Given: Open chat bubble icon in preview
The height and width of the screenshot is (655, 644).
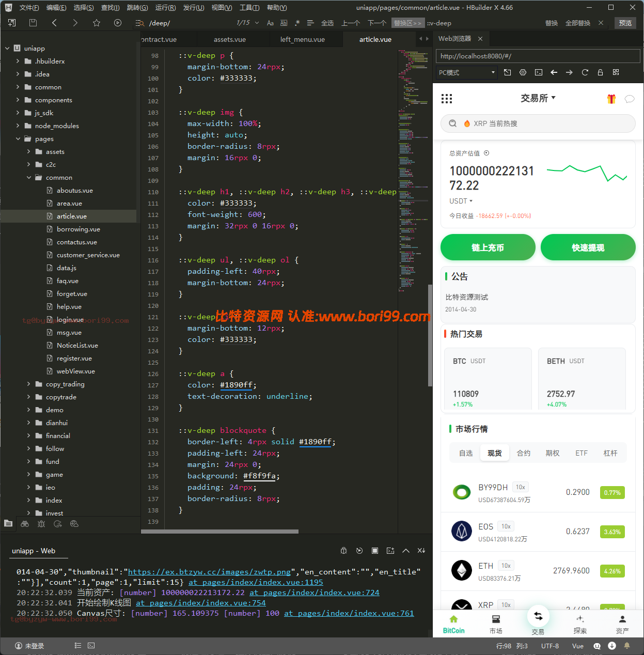Looking at the screenshot, I should [630, 99].
